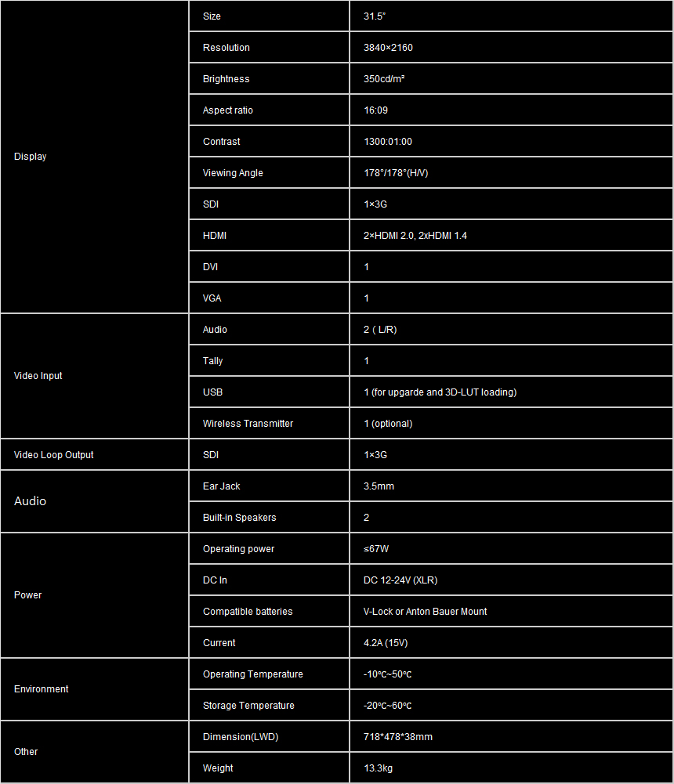Select the Contrast value 1300:01:00
Screen dimensions: 674x784
388,142
